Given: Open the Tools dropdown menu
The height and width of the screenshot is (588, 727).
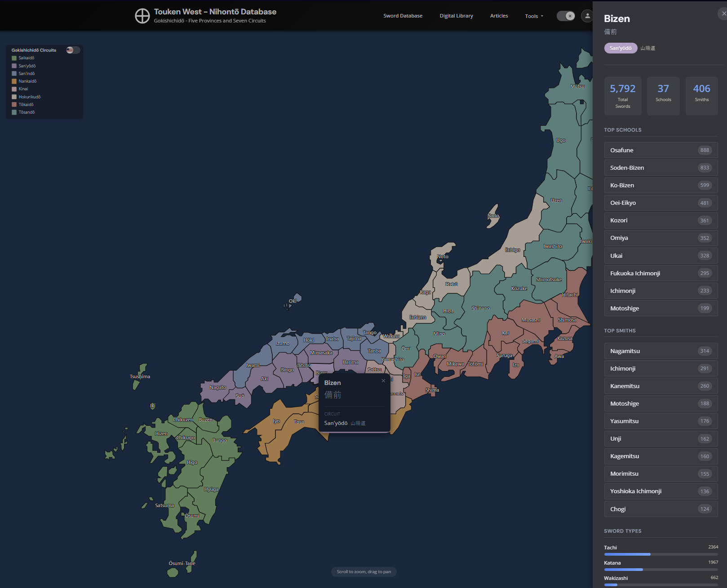Looking at the screenshot, I should [x=534, y=16].
